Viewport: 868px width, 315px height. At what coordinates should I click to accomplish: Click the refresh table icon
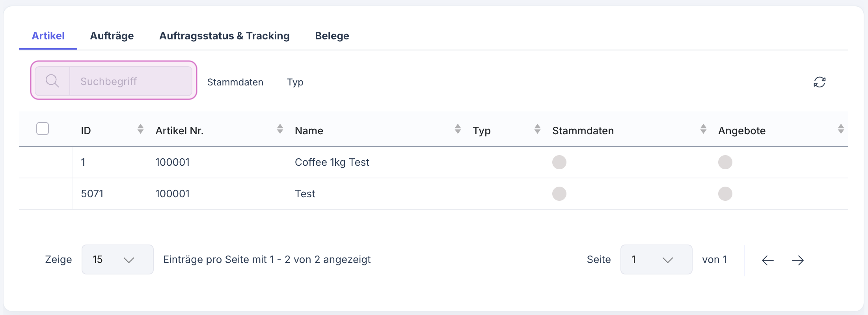(820, 82)
